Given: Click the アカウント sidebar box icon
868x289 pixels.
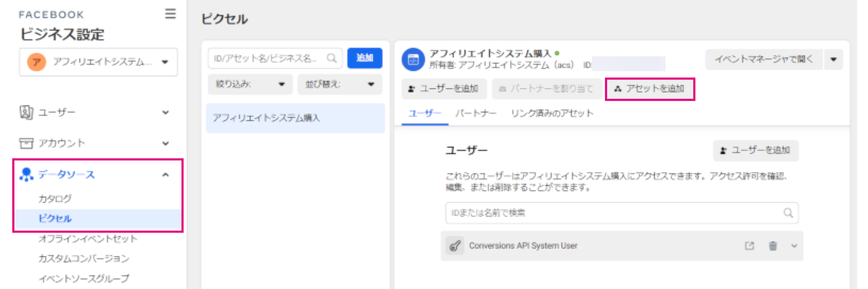Looking at the screenshot, I should [x=26, y=143].
